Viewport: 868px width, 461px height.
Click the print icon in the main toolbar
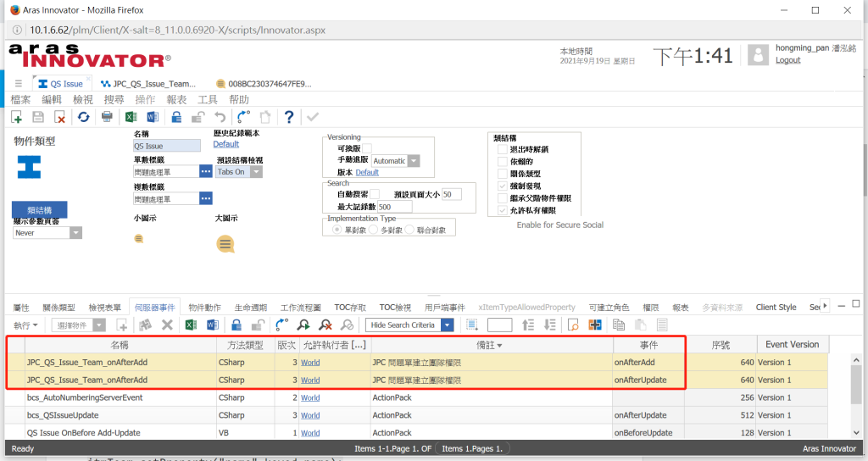(x=107, y=117)
